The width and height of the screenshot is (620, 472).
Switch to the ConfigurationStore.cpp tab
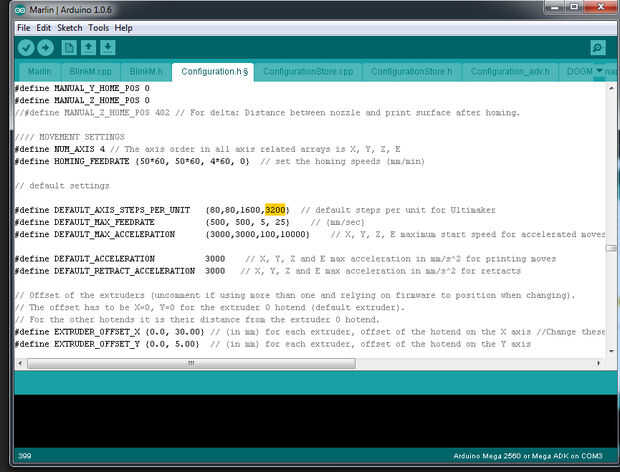click(x=308, y=72)
